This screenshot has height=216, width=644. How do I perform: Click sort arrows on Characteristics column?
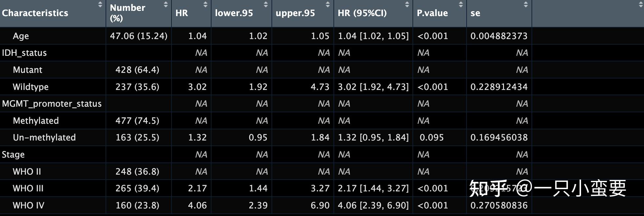tap(100, 5)
